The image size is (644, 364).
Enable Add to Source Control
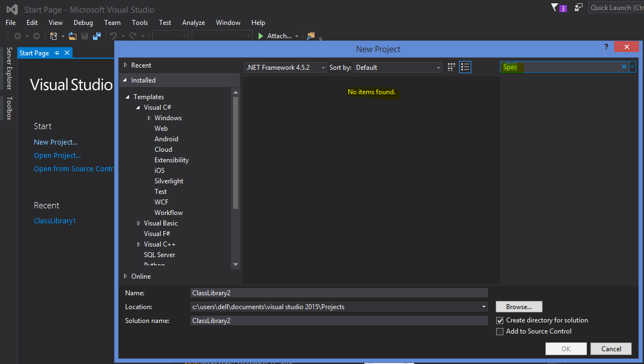tap(499, 331)
